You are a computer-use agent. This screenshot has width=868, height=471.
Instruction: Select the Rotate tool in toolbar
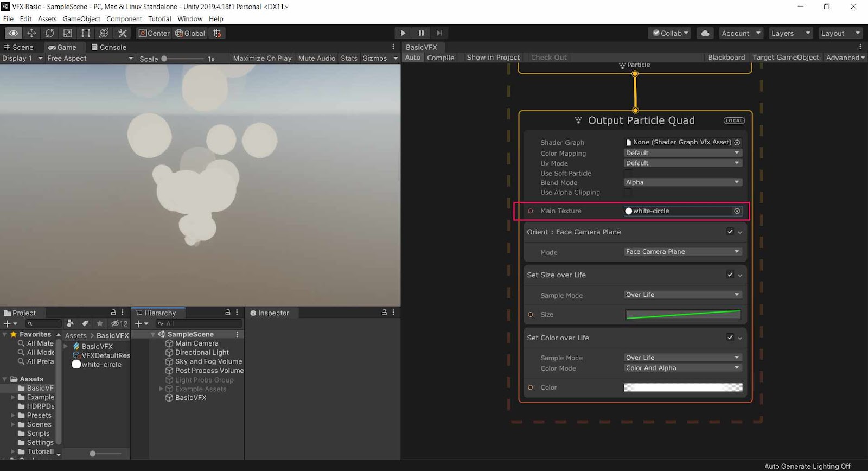pos(49,33)
